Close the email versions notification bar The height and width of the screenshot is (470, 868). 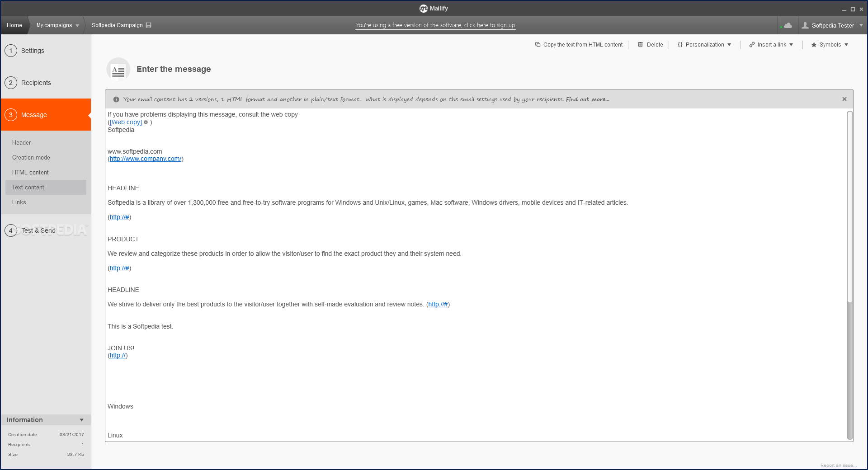(844, 99)
